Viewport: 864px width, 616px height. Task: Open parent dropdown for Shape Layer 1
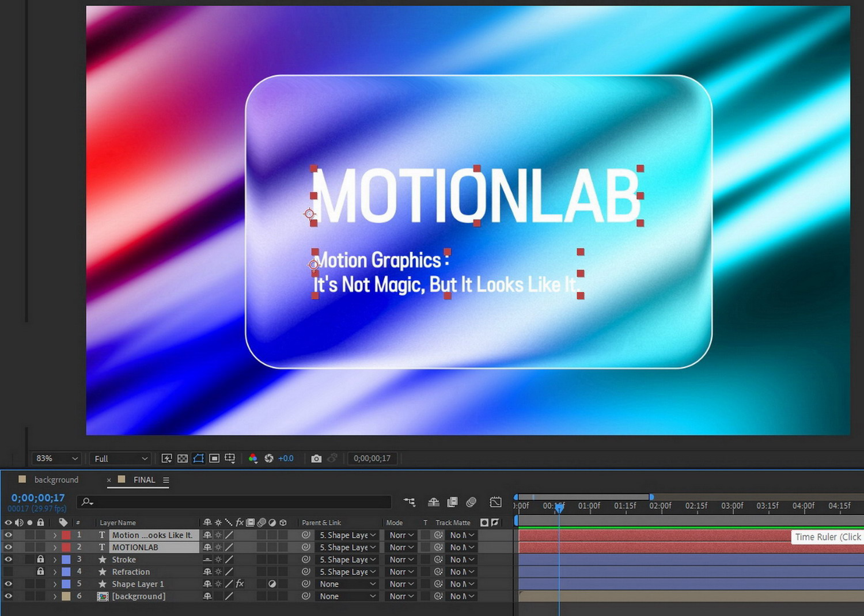(x=347, y=584)
